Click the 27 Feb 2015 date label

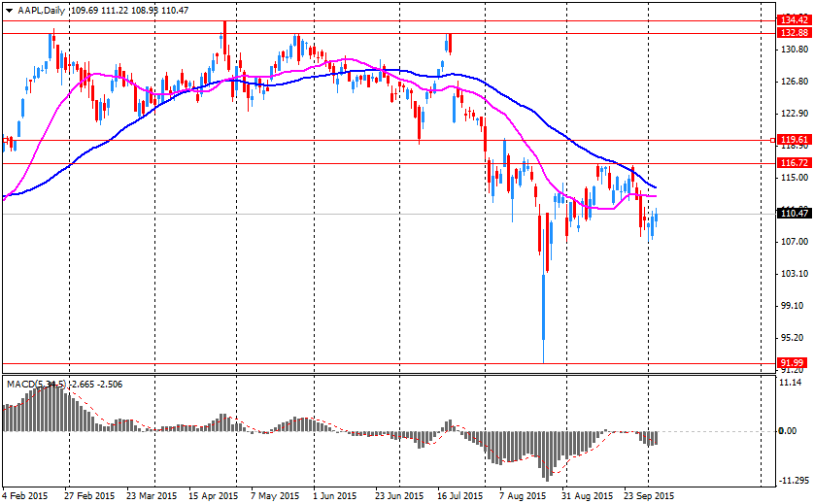89,495
